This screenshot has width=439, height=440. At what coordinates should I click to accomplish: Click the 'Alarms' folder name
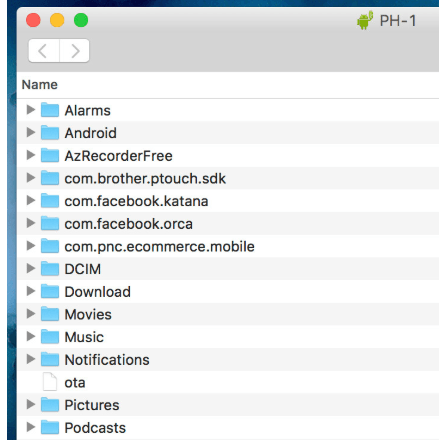pyautogui.click(x=87, y=111)
